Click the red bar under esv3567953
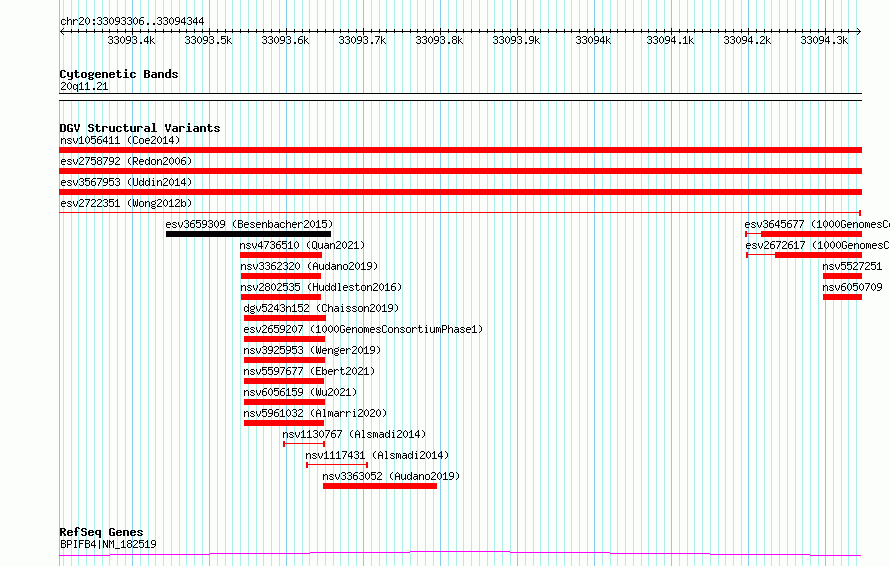The height and width of the screenshot is (566, 890). coord(460,192)
